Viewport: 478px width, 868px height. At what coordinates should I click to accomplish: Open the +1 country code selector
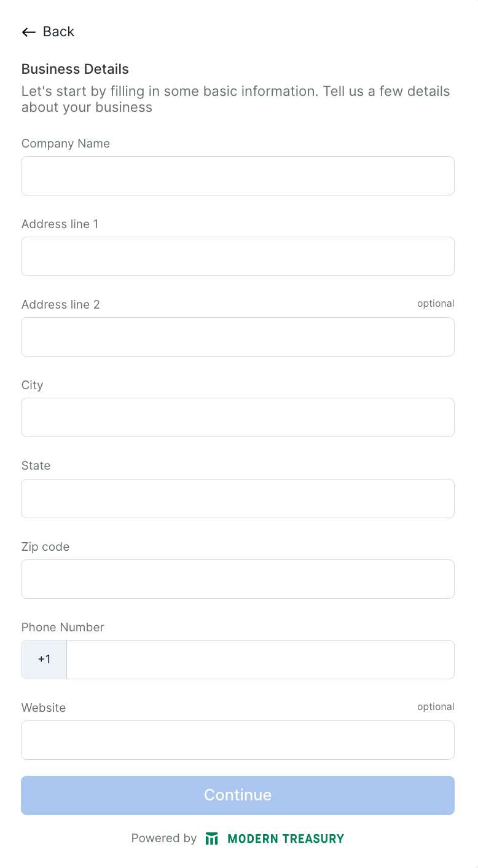point(44,659)
